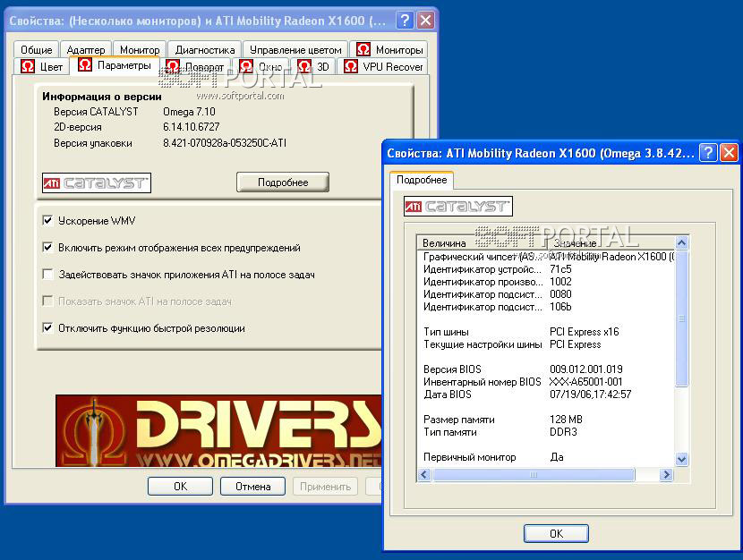This screenshot has width=743, height=560.
Task: Switch to the 3D tab
Action: [313, 67]
